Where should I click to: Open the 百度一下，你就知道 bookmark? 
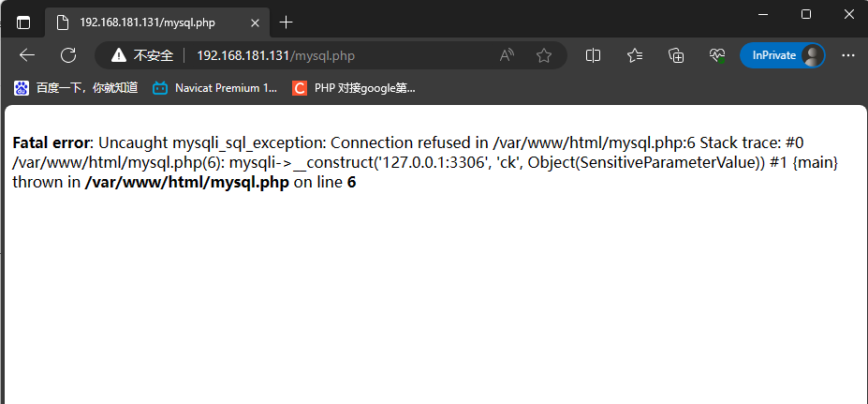tap(77, 87)
